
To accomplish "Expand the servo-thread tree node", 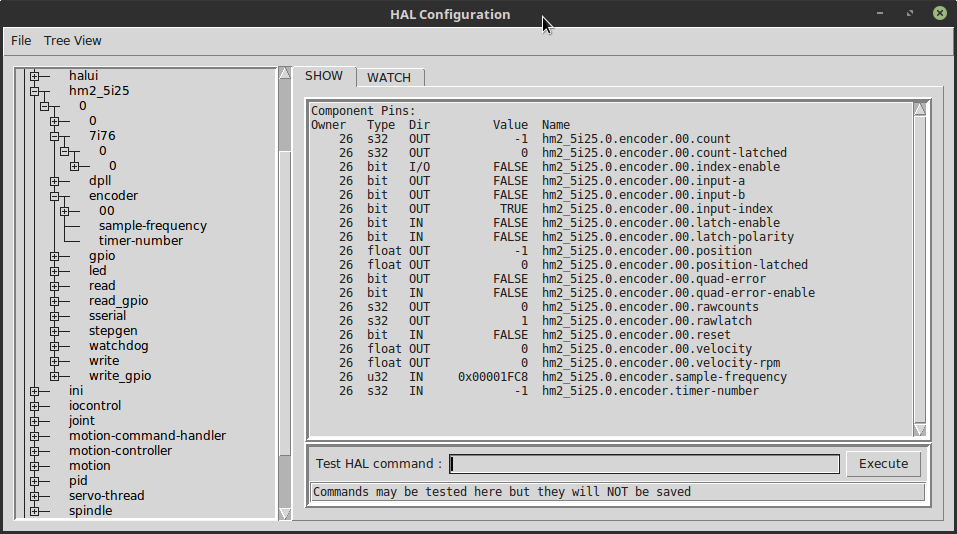I will tap(35, 496).
